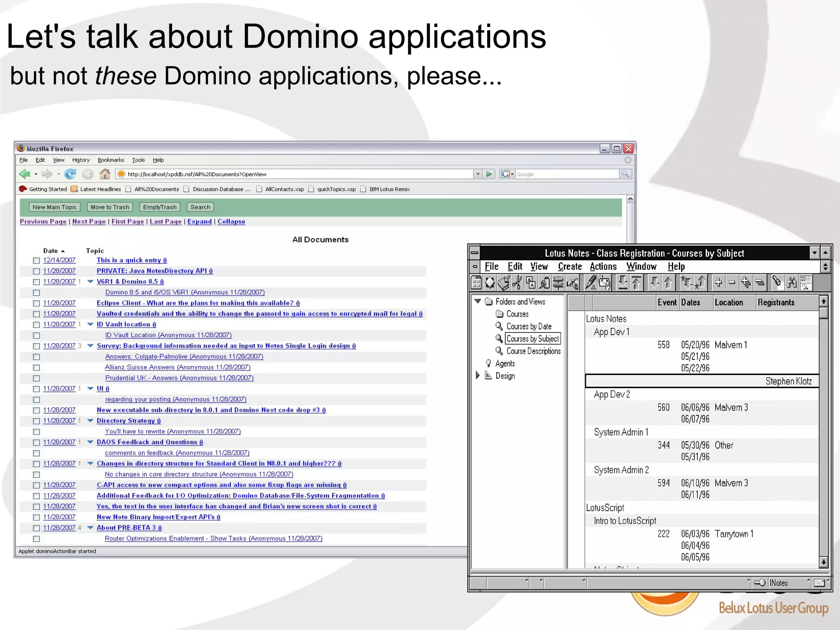The image size is (840, 630).
Task: Click the key icon in Notes status bar
Action: pos(759,582)
